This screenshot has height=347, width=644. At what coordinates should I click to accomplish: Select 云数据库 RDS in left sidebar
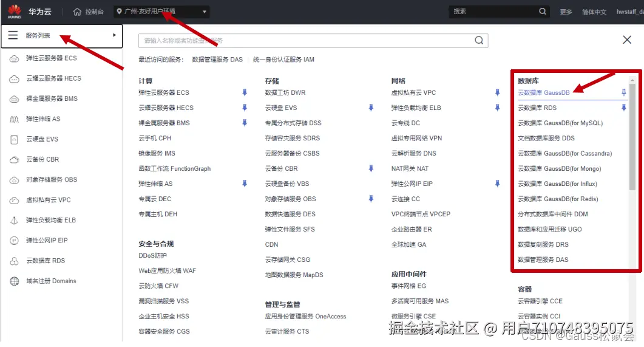(x=46, y=261)
